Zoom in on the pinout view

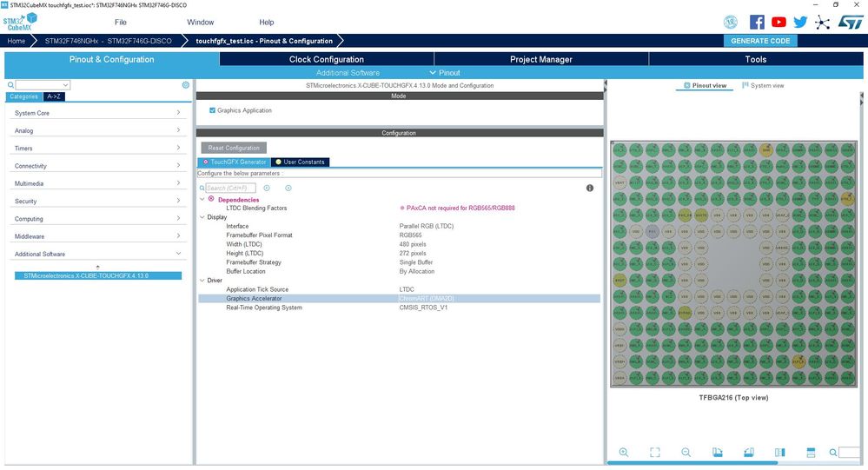[623, 453]
